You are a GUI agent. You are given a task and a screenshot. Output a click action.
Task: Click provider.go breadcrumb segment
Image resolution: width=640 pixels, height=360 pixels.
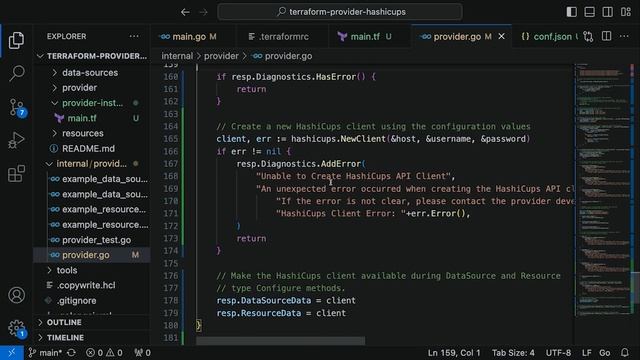coord(282,56)
